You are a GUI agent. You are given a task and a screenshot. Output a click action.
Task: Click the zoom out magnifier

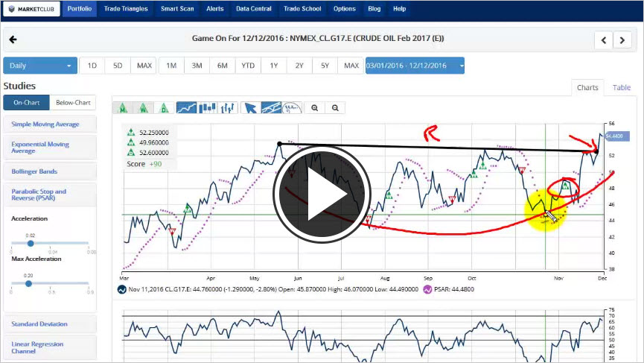click(336, 108)
